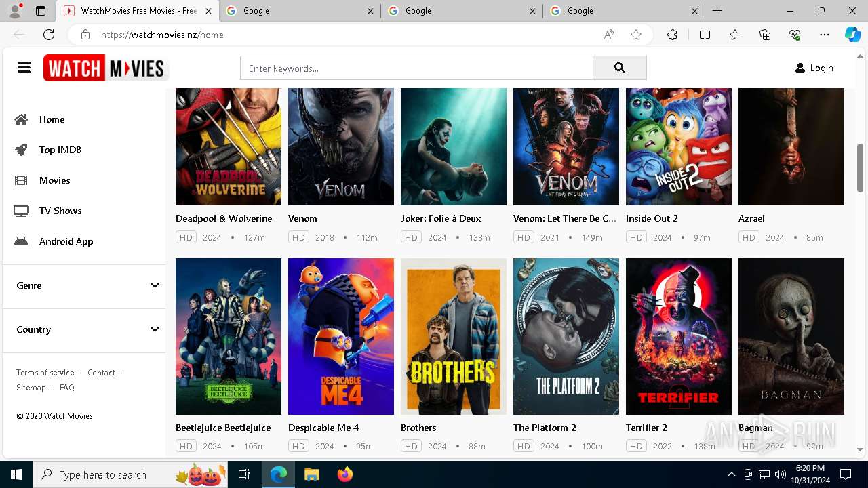Open the Copilot icon
Screen dimensions: 868x488
[x=852, y=35]
